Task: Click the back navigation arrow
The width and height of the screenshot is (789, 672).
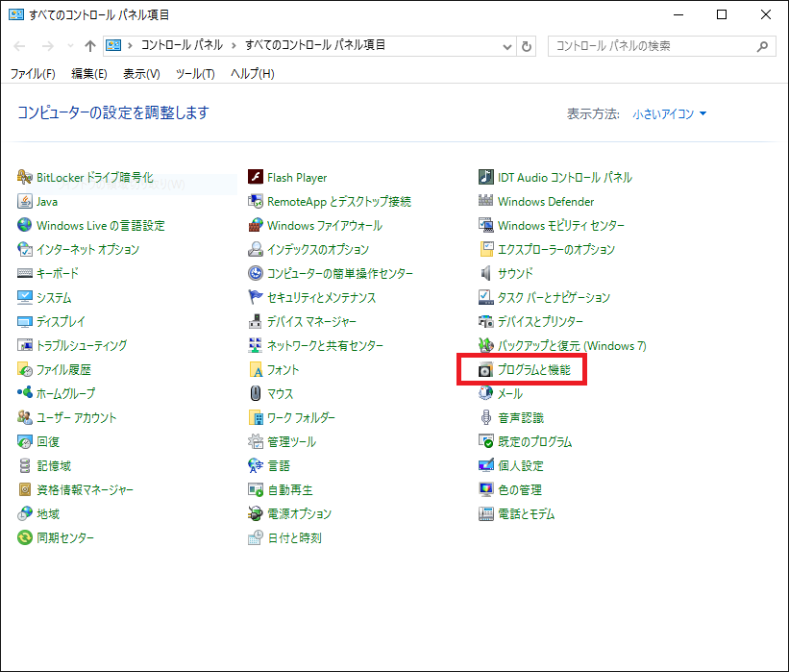Action: 19,46
